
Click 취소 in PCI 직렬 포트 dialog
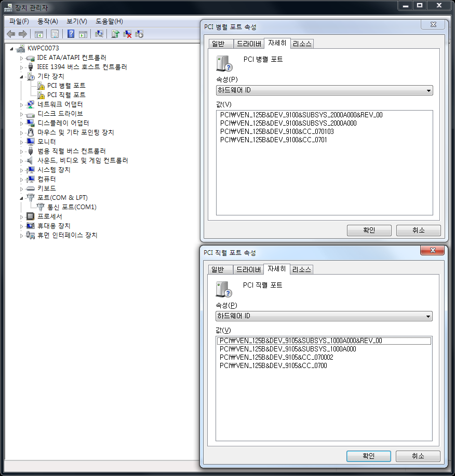click(x=418, y=456)
